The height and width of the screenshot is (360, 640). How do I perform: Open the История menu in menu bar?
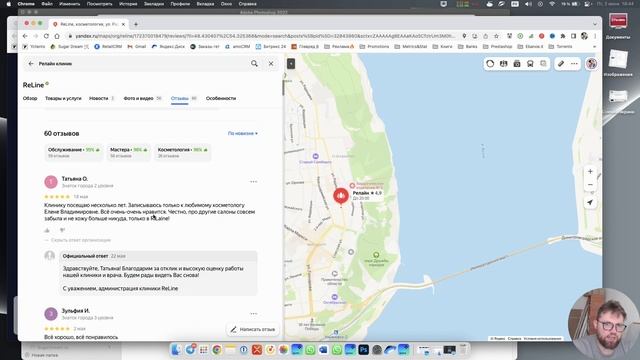128,4
